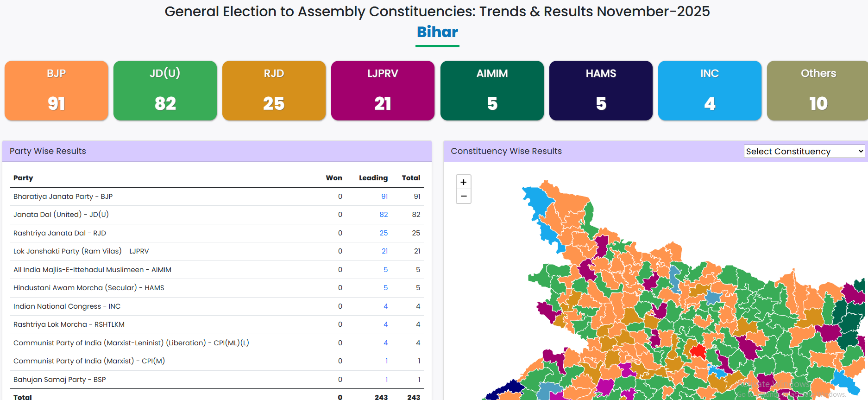
Task: Open the Select Constituency dropdown
Action: click(804, 152)
